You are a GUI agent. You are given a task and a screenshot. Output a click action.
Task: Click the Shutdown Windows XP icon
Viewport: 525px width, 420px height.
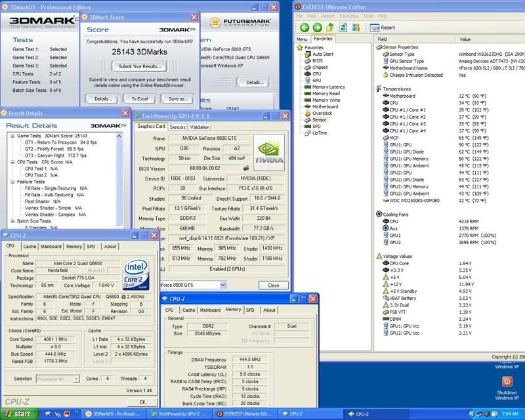coord(507,383)
